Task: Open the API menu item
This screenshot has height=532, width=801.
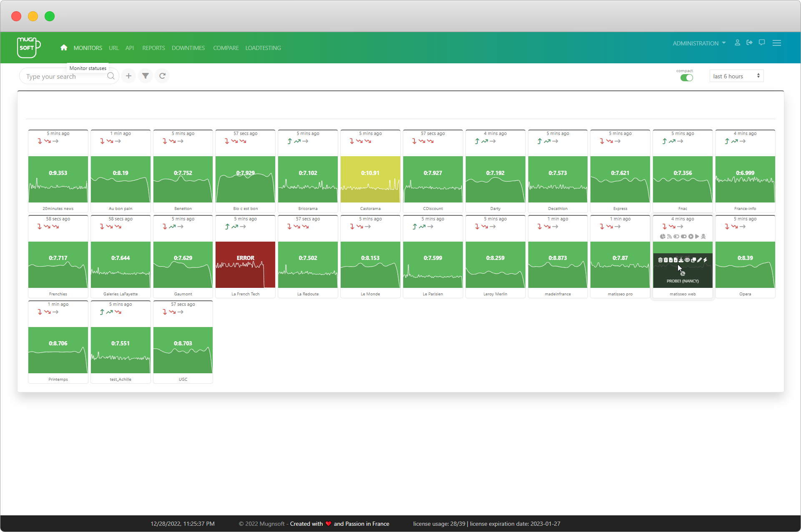Action: coord(130,48)
